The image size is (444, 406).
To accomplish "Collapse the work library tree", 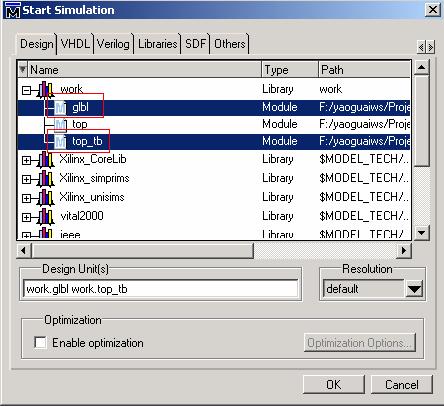I will tap(26, 90).
